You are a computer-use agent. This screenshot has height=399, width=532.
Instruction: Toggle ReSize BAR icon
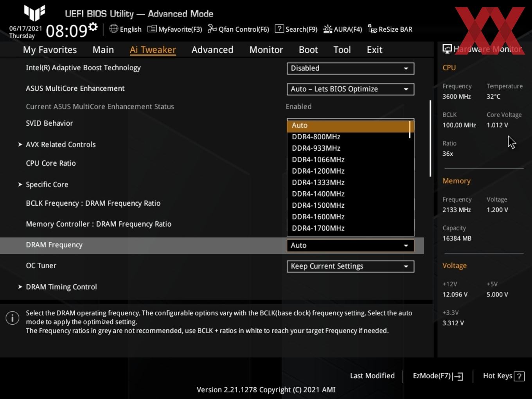click(x=372, y=29)
